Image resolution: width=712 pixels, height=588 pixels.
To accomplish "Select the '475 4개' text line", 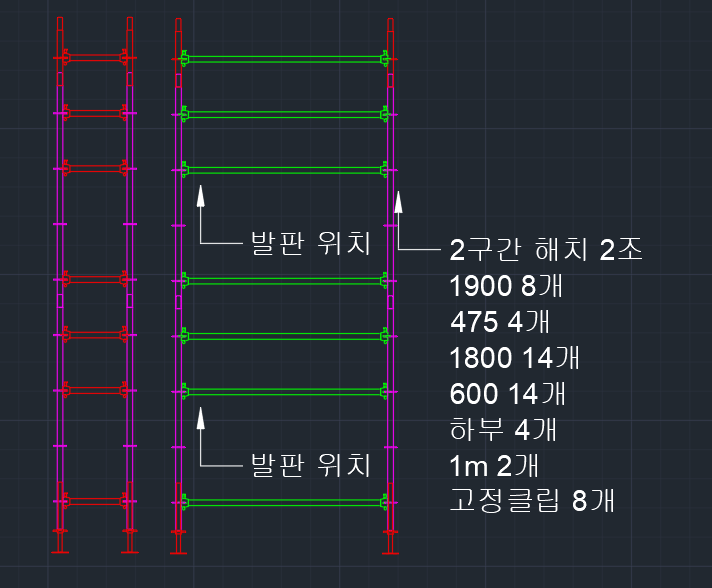I will (499, 321).
